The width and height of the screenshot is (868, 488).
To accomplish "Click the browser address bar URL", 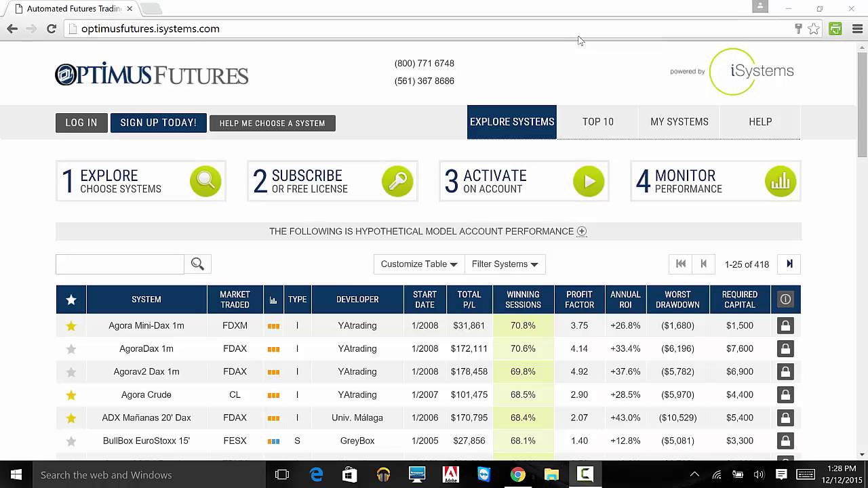I will pyautogui.click(x=151, y=29).
